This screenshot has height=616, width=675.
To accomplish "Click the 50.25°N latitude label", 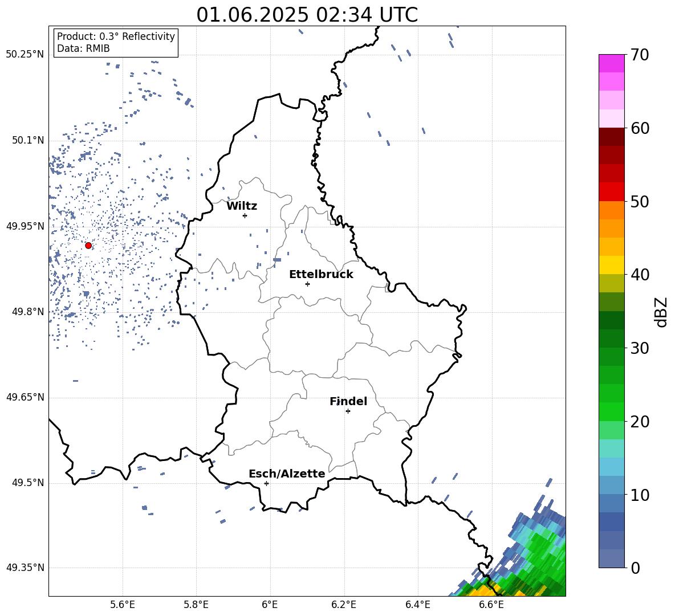I will (25, 55).
